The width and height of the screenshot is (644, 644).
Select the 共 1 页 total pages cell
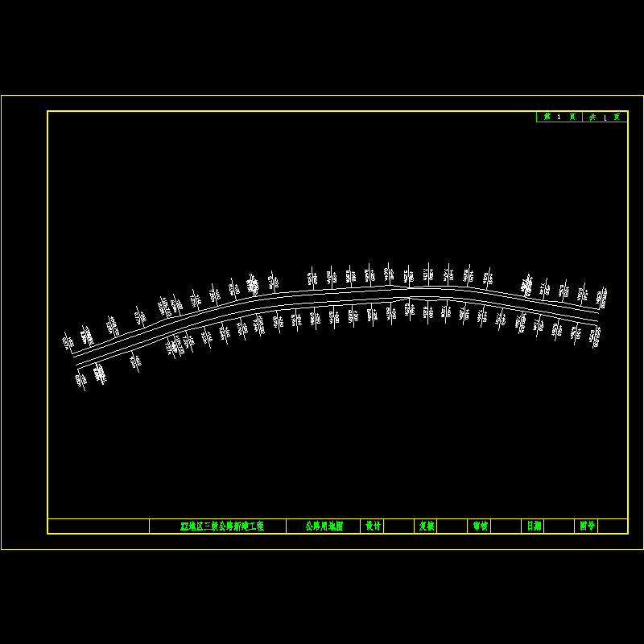(605, 117)
